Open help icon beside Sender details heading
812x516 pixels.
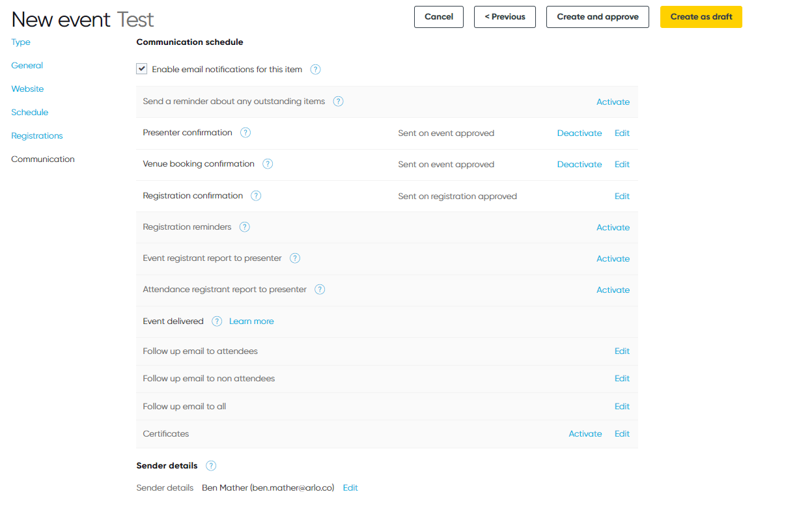pos(211,466)
